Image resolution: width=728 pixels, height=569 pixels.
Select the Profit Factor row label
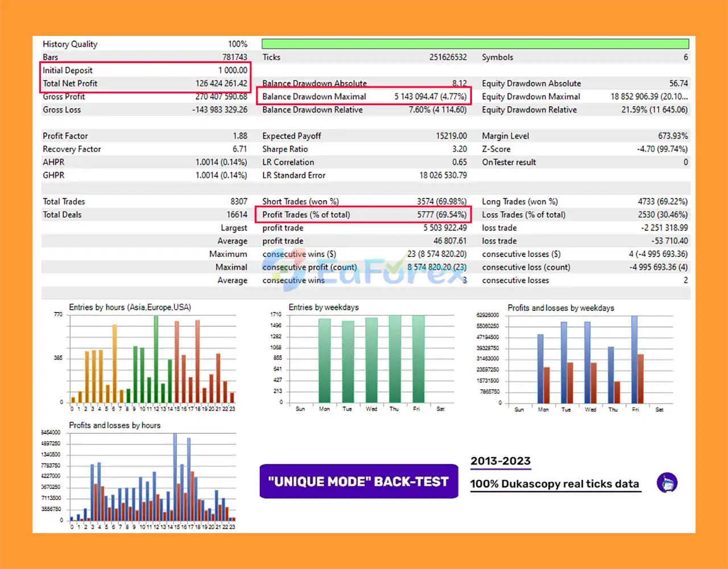coord(65,136)
